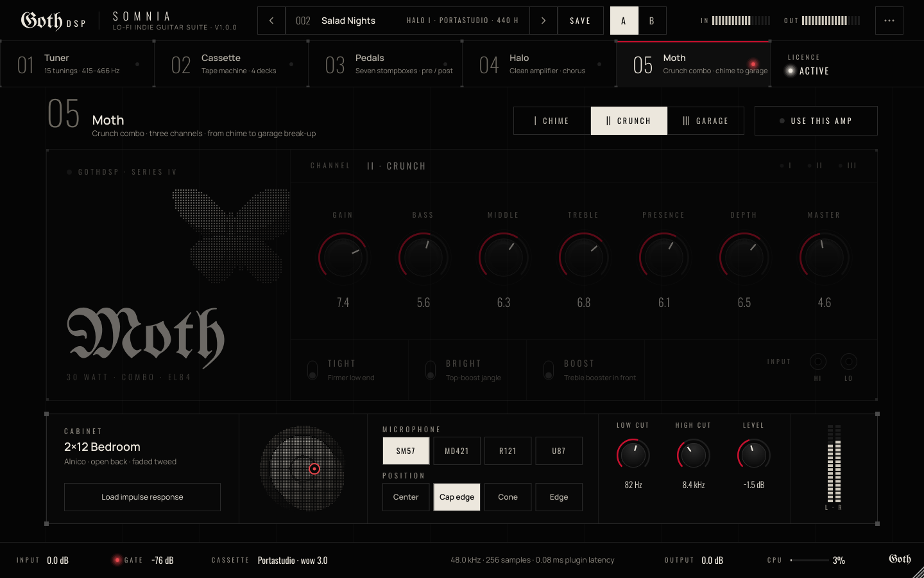The height and width of the screenshot is (578, 924).
Task: Select the R121 microphone
Action: tap(508, 451)
